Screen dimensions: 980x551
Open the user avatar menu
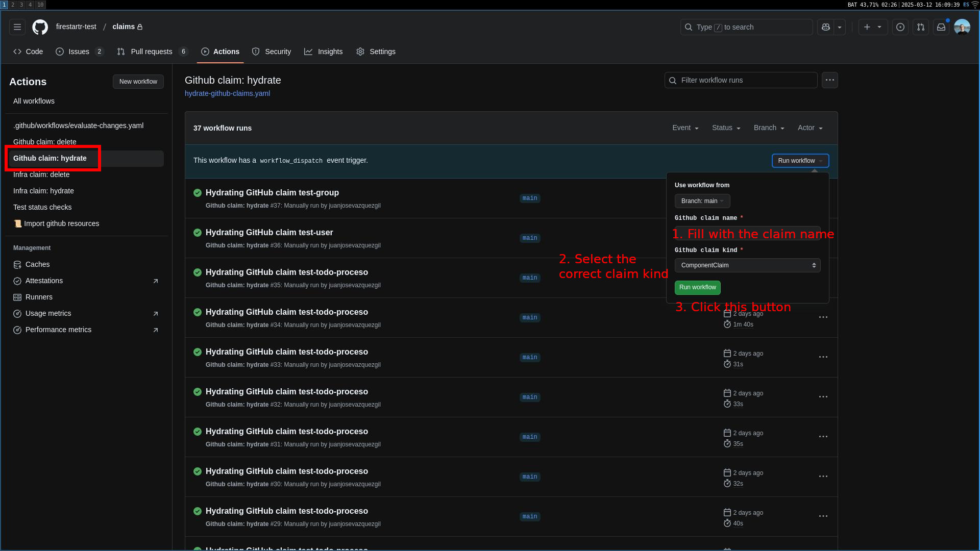coord(962,27)
